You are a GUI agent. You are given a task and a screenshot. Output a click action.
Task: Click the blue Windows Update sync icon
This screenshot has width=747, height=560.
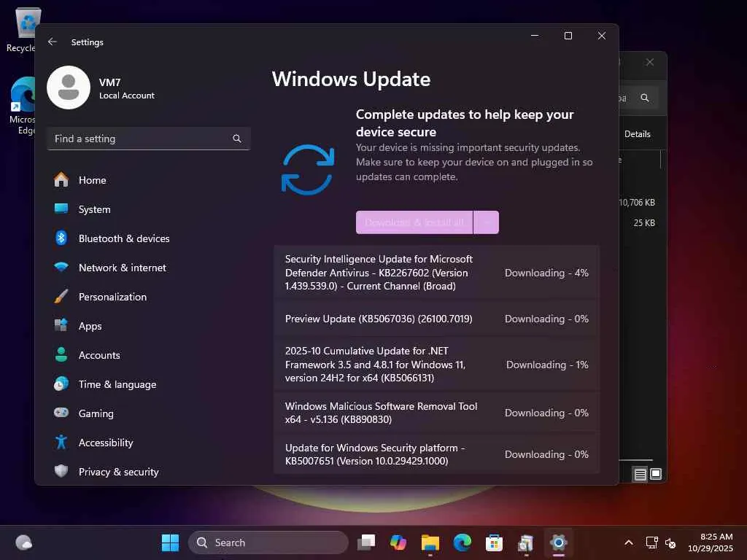[x=308, y=169]
